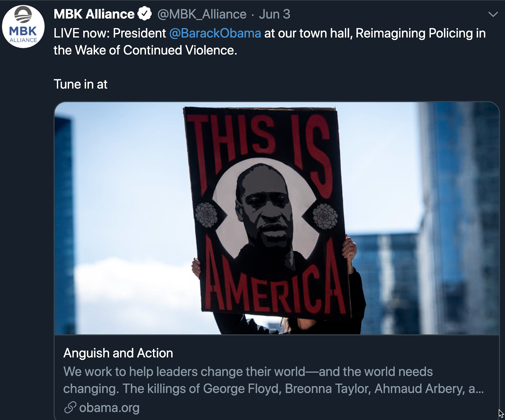This screenshot has height=420, width=505.
Task: Click the THIS IS AMERICA poster image
Action: (277, 218)
